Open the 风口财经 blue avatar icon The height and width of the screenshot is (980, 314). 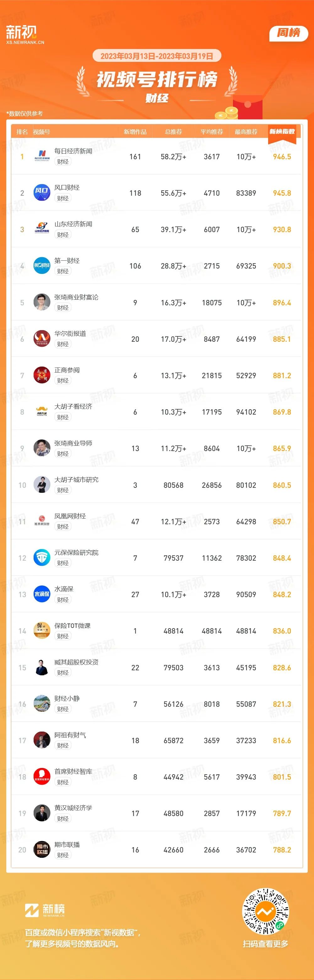click(x=42, y=193)
